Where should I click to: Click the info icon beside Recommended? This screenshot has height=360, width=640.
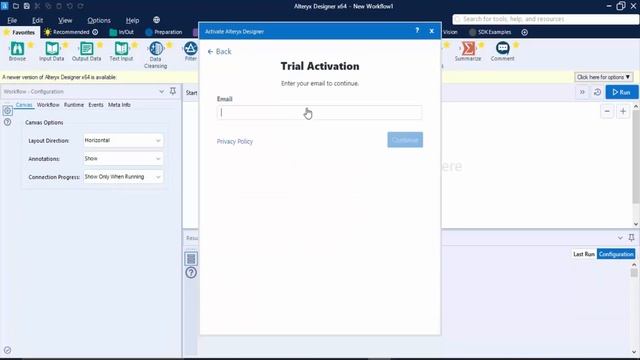95,32
